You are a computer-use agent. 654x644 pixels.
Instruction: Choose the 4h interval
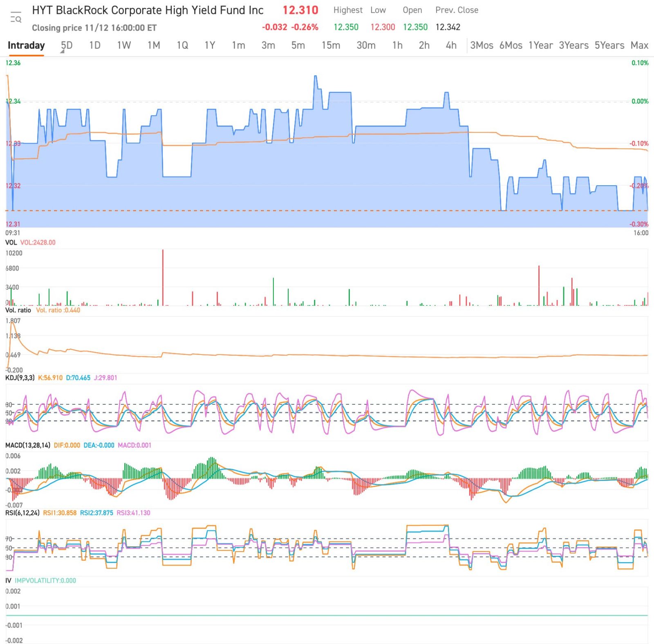pos(451,45)
